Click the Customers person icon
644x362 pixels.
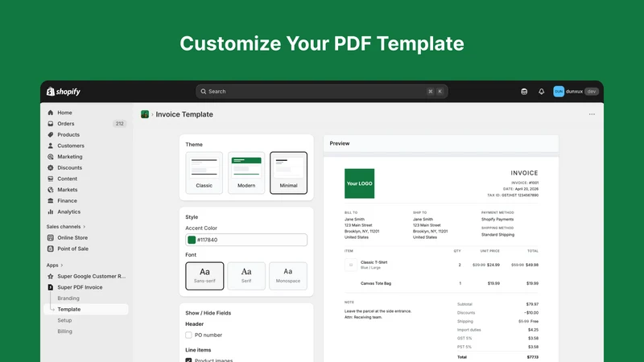(51, 146)
